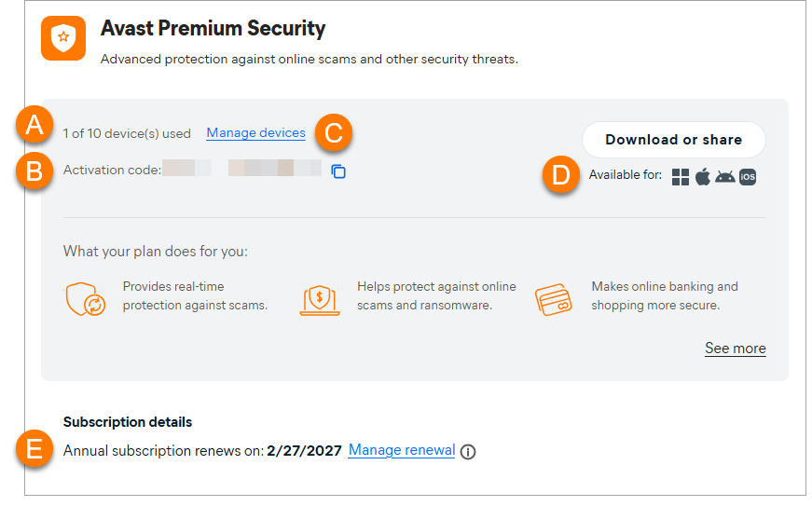Open the renewal info tooltip icon
The image size is (812, 506).
point(468,452)
